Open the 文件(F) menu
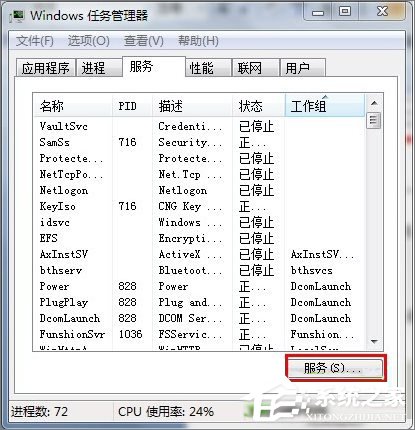 tap(35, 41)
